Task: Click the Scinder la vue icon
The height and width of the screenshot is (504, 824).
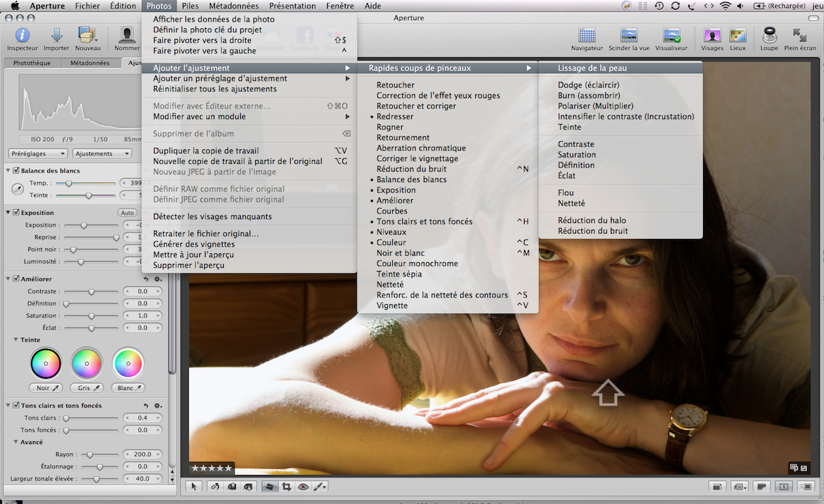Action: point(629,35)
